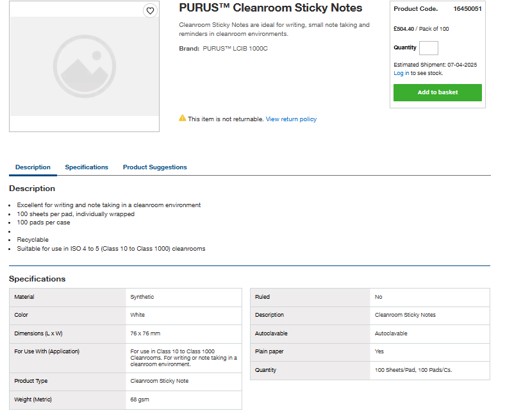Click the product code number 16450051
The height and width of the screenshot is (420, 530).
click(x=467, y=9)
